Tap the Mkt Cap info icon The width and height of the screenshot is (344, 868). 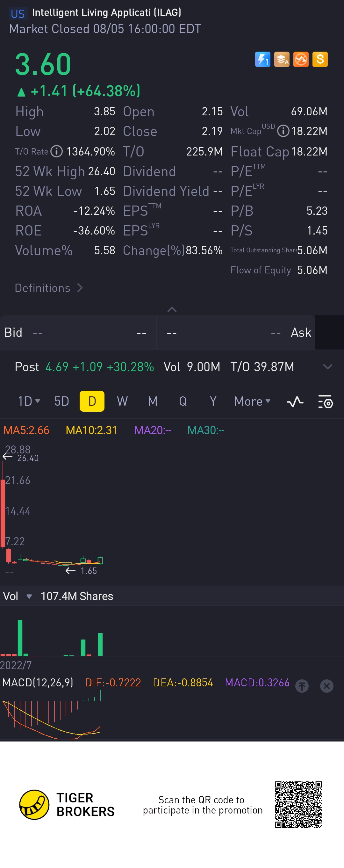(x=283, y=131)
